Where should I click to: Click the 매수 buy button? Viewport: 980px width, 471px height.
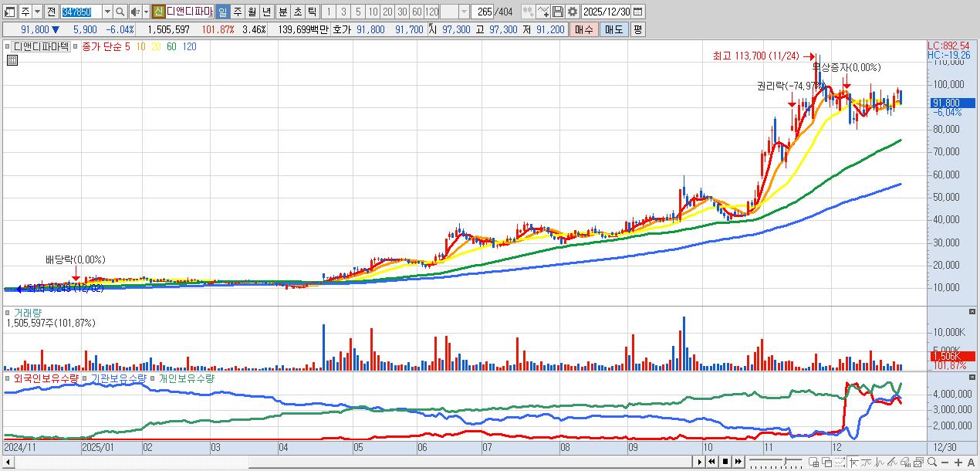pos(584,29)
